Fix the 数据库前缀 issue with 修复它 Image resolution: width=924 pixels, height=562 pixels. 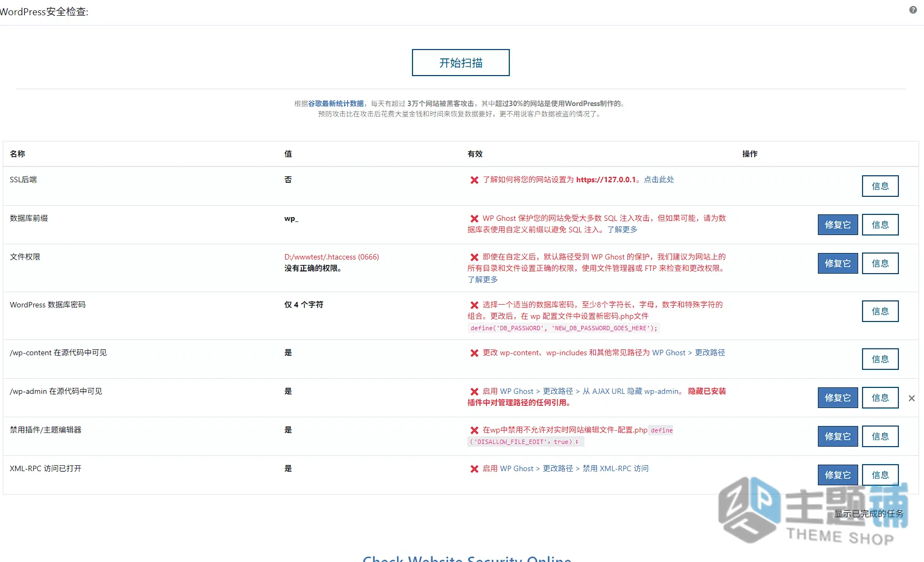pyautogui.click(x=838, y=225)
